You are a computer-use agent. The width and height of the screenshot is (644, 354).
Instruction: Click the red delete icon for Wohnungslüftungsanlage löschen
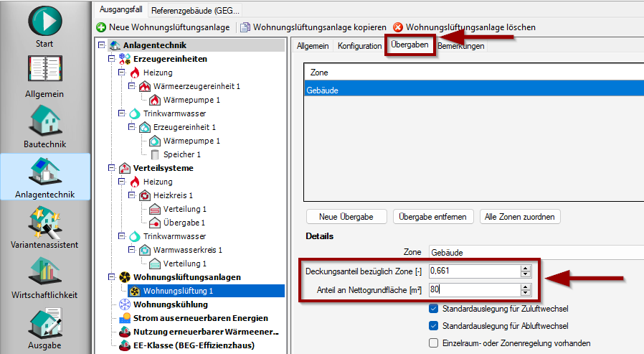[398, 27]
